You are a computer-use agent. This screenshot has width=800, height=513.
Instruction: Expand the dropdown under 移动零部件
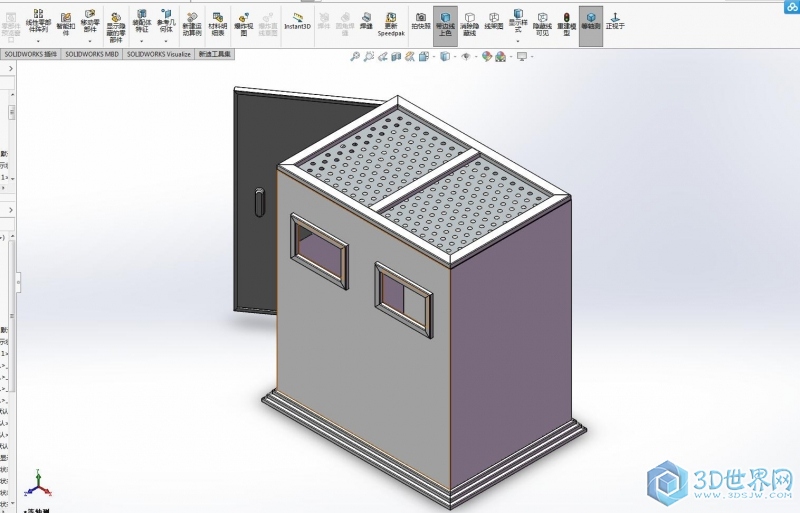tap(90, 42)
